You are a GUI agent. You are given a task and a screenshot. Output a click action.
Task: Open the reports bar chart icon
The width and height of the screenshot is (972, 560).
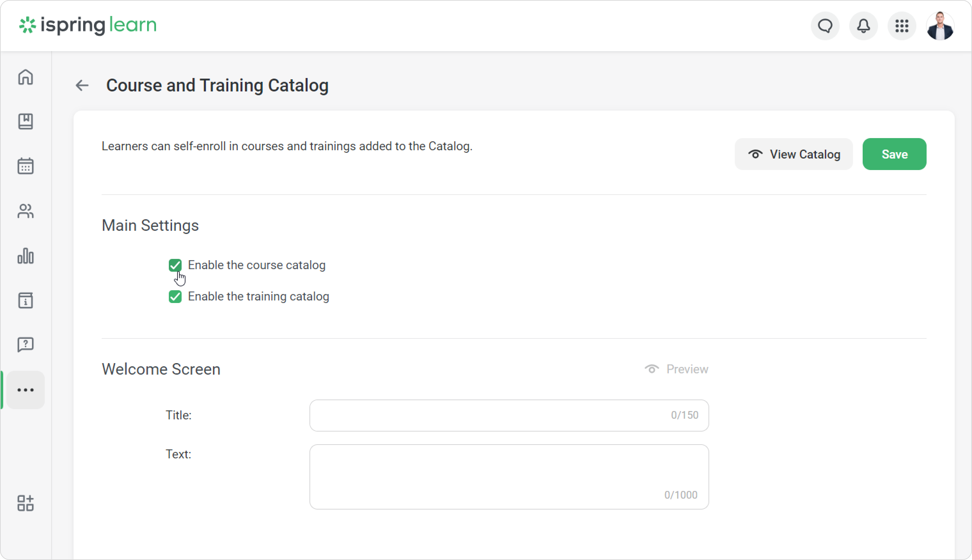25,255
